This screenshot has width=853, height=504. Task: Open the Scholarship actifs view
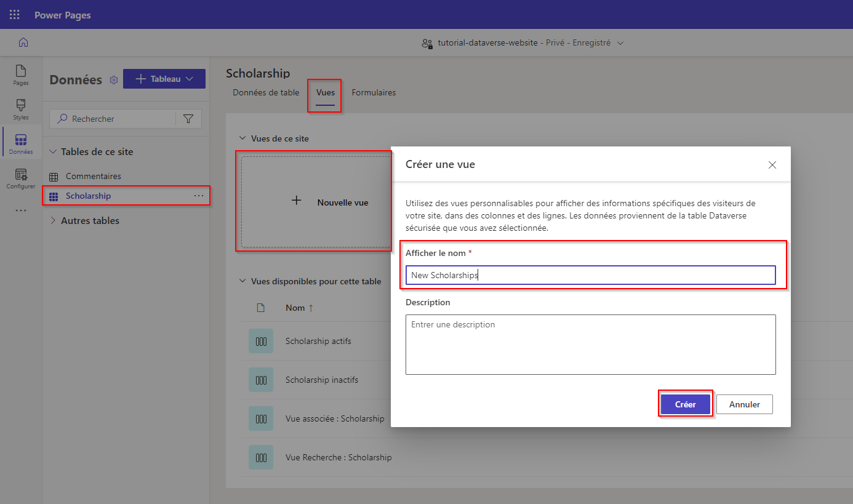click(x=318, y=341)
